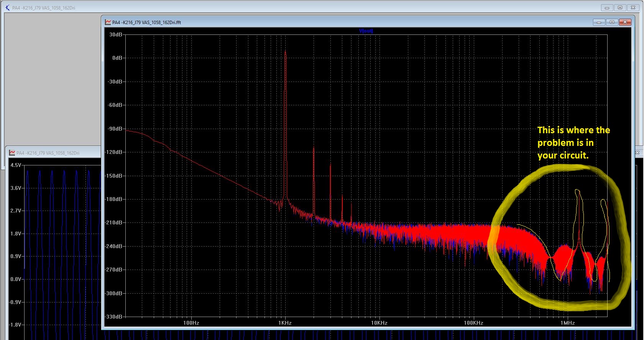Screen dimensions: 644x340
Task: Click 2.7V label in background waveform window
Action: (16, 211)
